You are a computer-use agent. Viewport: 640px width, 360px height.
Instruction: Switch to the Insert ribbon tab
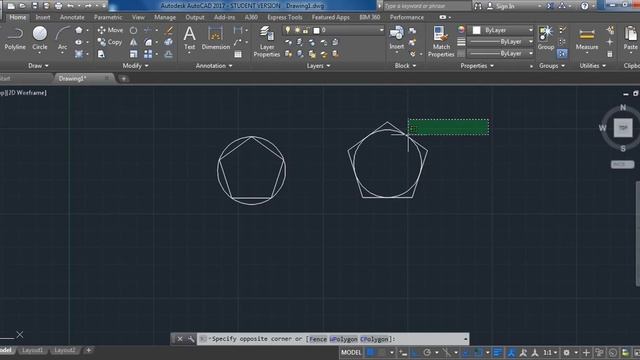pos(42,17)
